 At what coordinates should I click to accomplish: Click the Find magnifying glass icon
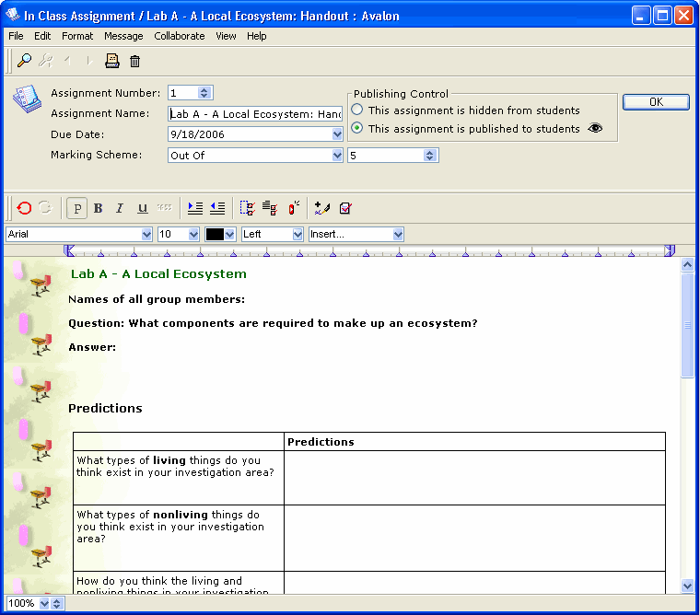click(x=25, y=61)
